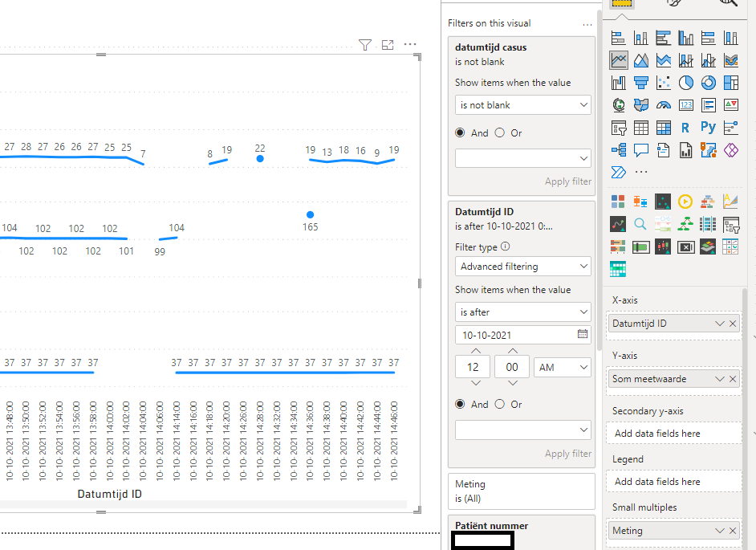Open second condition dropdown for Datumtijd ID
The width and height of the screenshot is (756, 550).
click(x=523, y=430)
